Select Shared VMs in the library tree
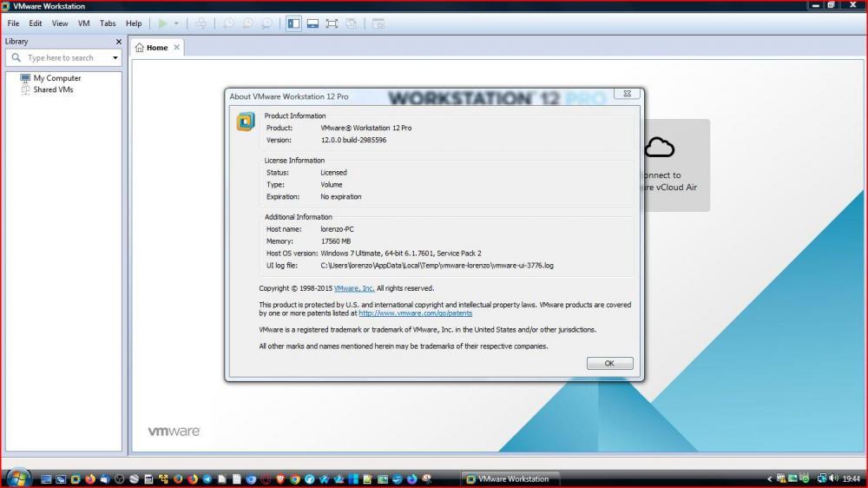The height and width of the screenshot is (488, 868). [x=53, y=89]
